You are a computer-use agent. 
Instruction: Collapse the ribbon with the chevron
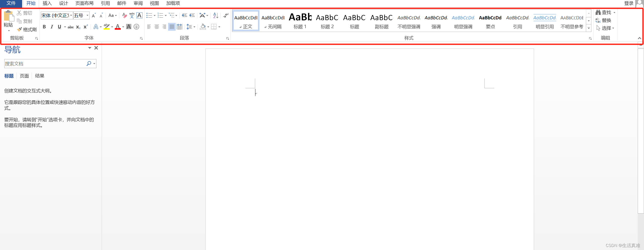click(639, 38)
